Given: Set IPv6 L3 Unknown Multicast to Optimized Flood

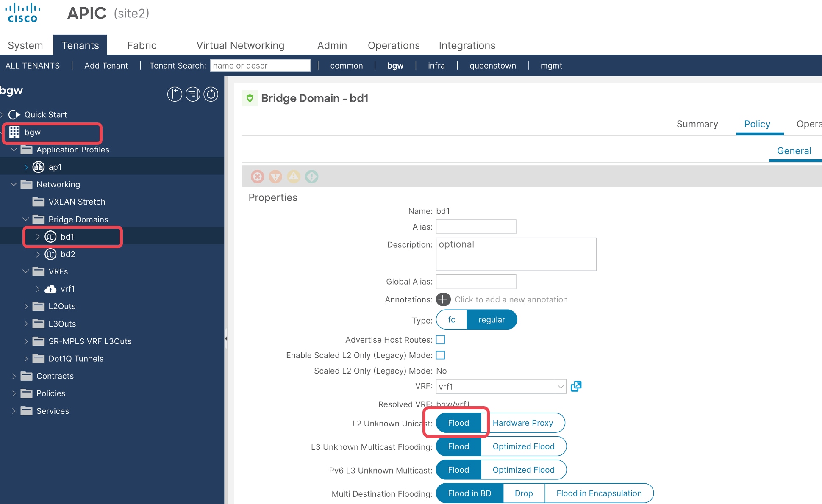Looking at the screenshot, I should (523, 470).
